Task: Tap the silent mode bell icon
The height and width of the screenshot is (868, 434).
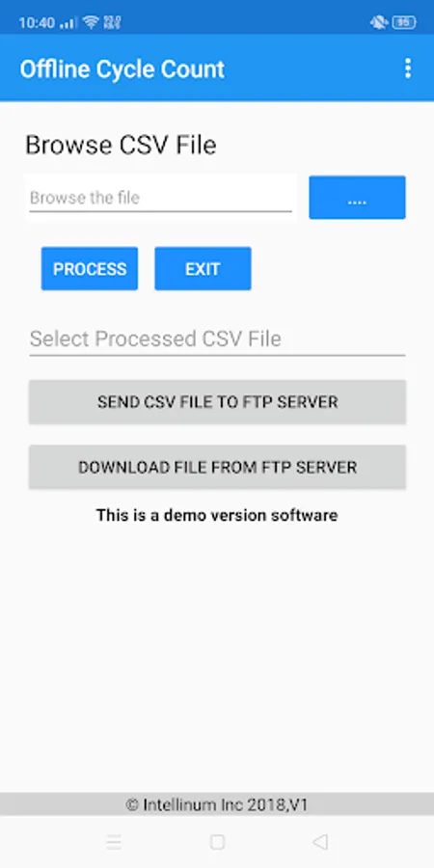Action: click(379, 23)
